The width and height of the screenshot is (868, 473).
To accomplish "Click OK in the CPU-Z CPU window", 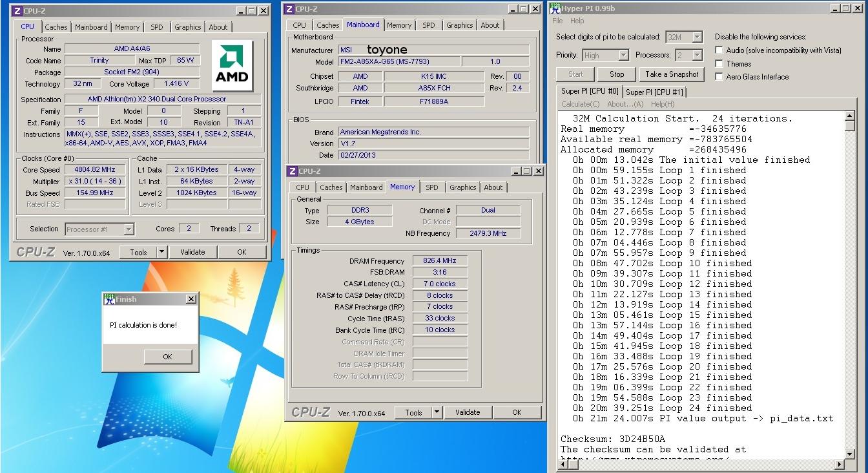I will point(242,252).
